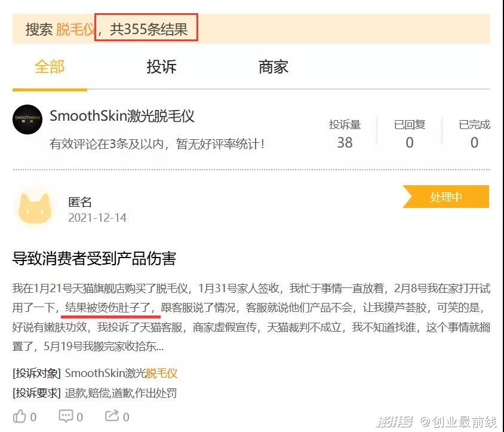Click the 投诉量 count 38

[345, 142]
